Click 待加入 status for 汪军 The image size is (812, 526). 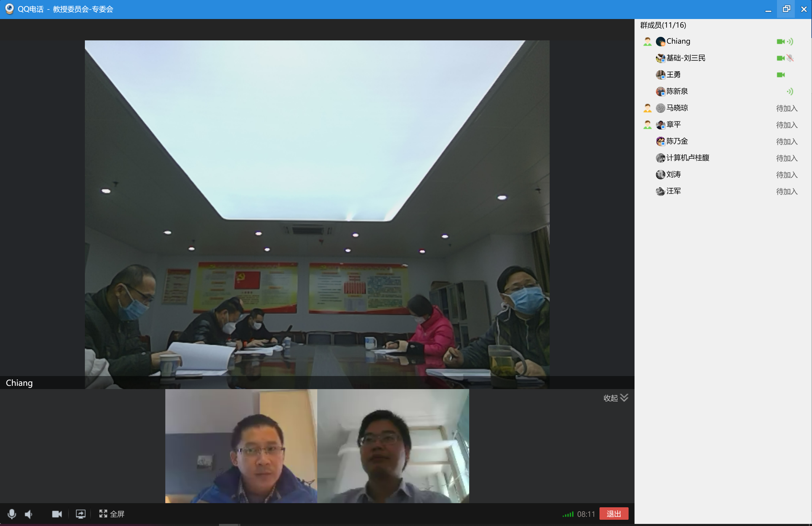coord(786,192)
